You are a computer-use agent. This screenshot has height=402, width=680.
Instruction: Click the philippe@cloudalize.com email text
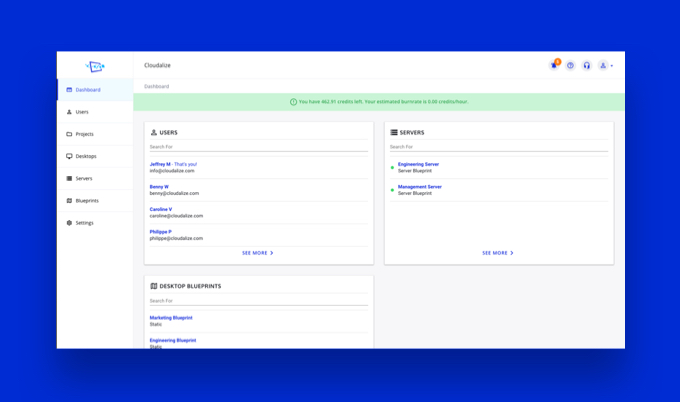pos(177,239)
